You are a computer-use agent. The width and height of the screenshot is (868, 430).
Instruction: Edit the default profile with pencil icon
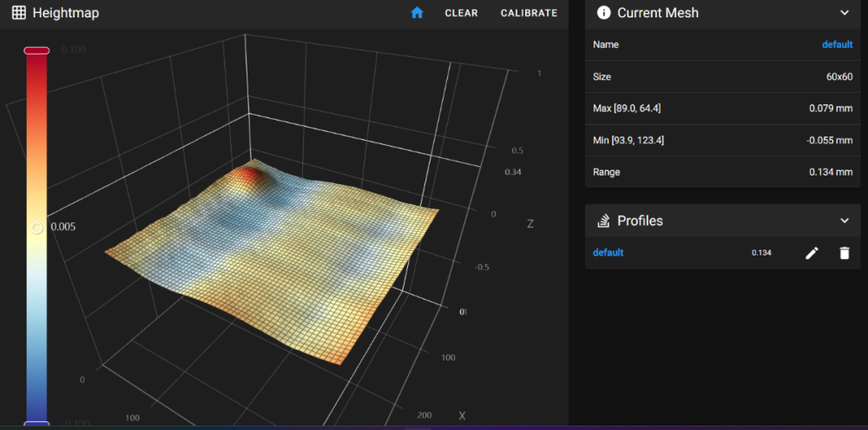[812, 254]
